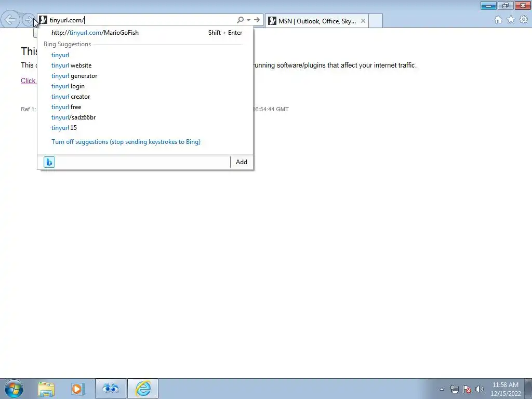The height and width of the screenshot is (399, 532).
Task: Click the Show desktop strip
Action: [x=528, y=389]
